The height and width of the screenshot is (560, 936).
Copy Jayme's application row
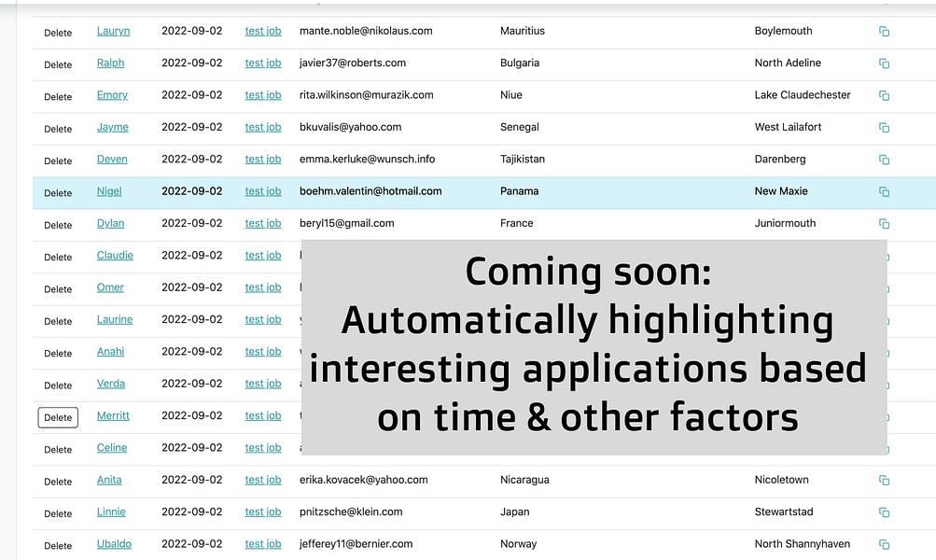[x=884, y=127]
